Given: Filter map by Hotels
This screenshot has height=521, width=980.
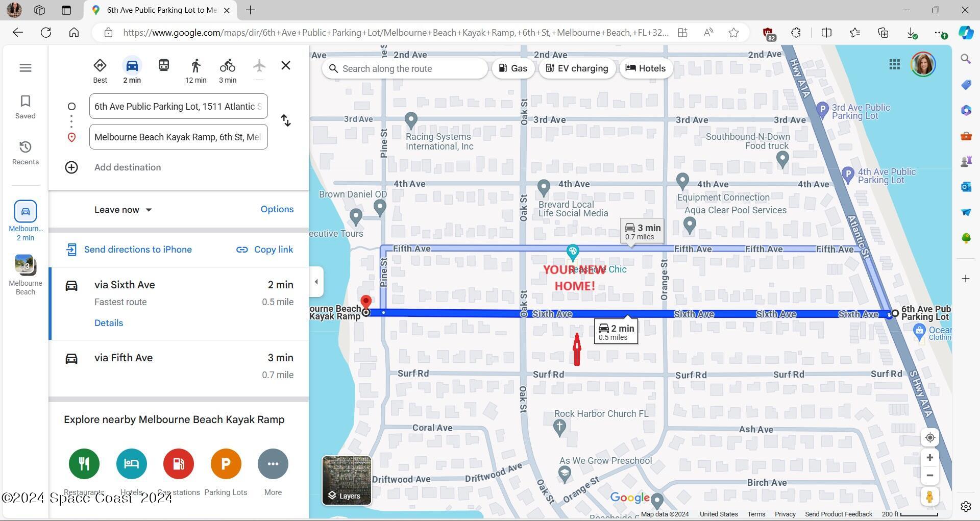Looking at the screenshot, I should pos(646,68).
